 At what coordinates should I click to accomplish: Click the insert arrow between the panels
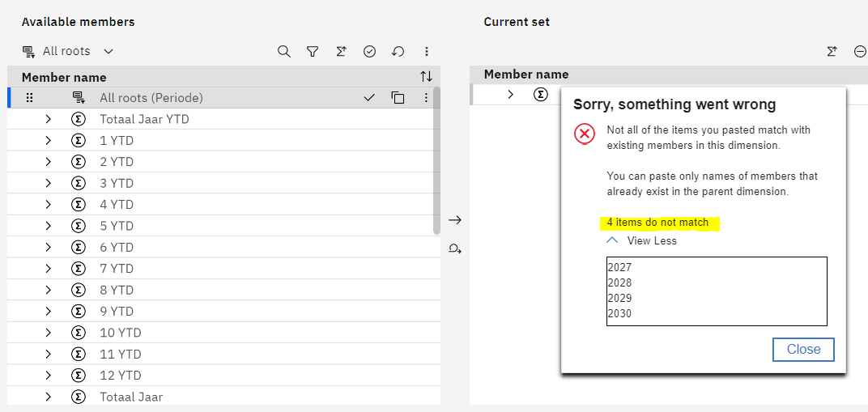(x=455, y=220)
